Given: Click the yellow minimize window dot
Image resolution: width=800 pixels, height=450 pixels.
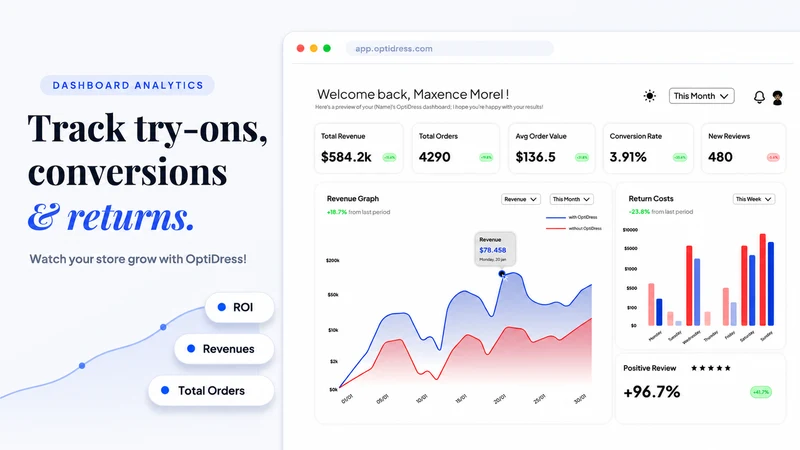Looking at the screenshot, I should (x=314, y=48).
